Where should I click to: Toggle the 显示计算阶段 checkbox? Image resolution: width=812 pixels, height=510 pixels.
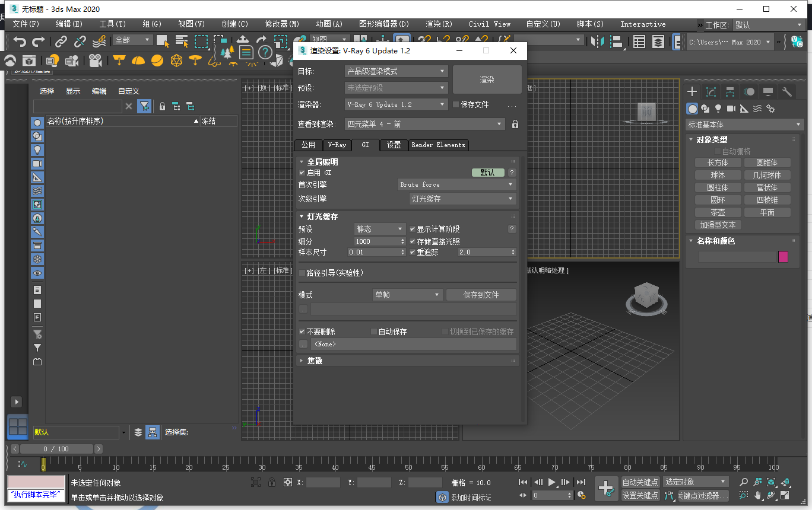tap(412, 230)
